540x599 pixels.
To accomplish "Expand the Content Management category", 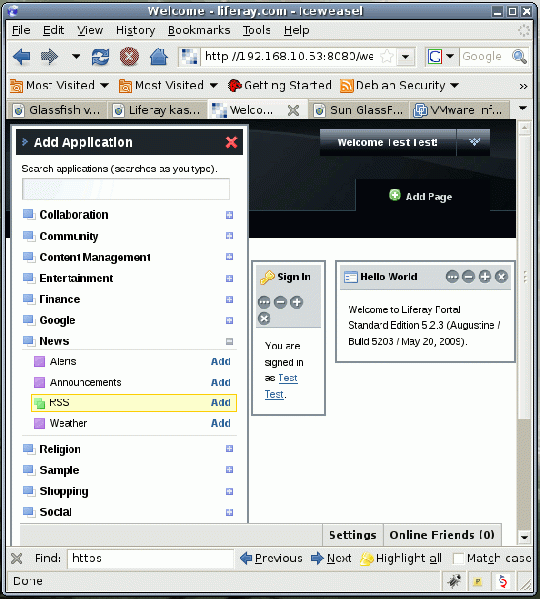I will tap(229, 257).
